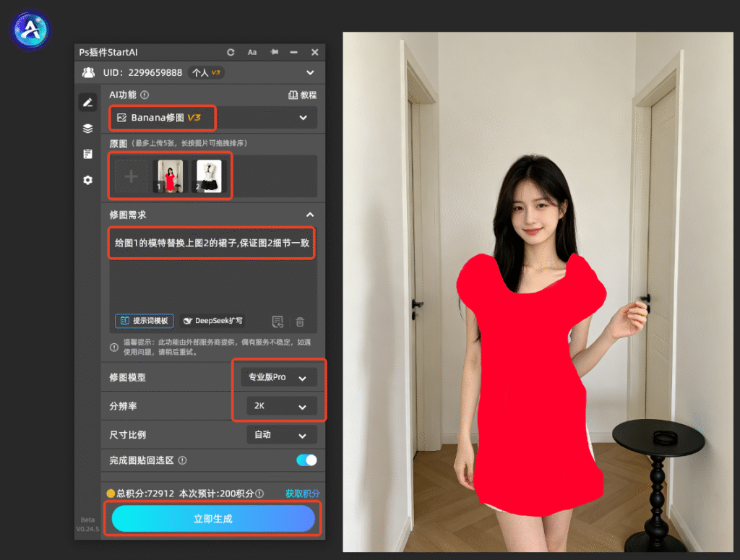Click the gold coin points icon
This screenshot has height=560, width=740.
111,494
